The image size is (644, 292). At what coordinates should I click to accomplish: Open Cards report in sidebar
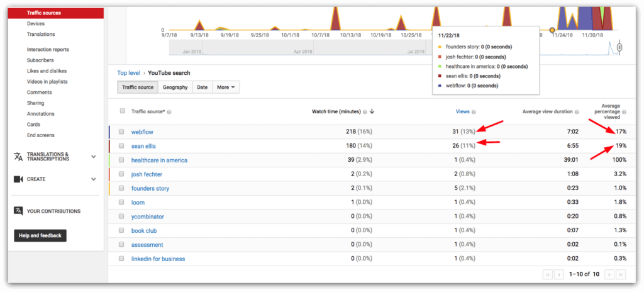[x=34, y=125]
